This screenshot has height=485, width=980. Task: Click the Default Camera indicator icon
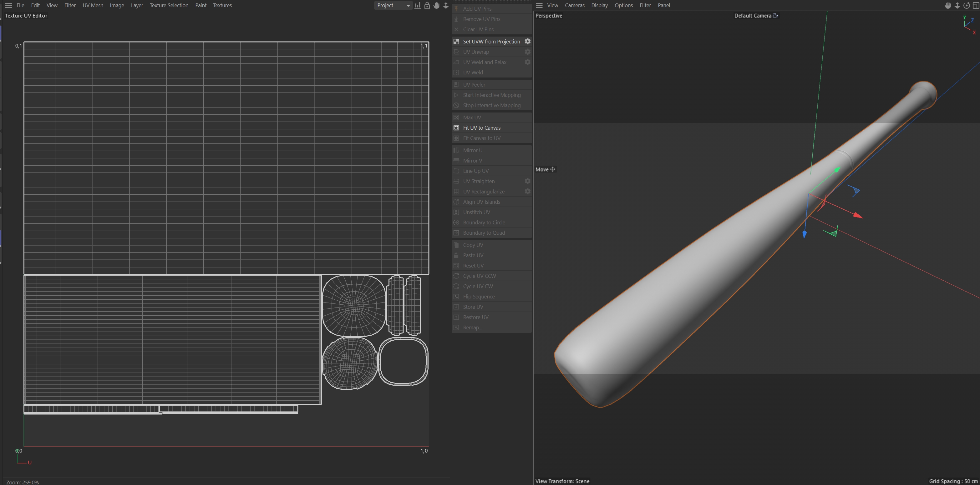click(775, 16)
